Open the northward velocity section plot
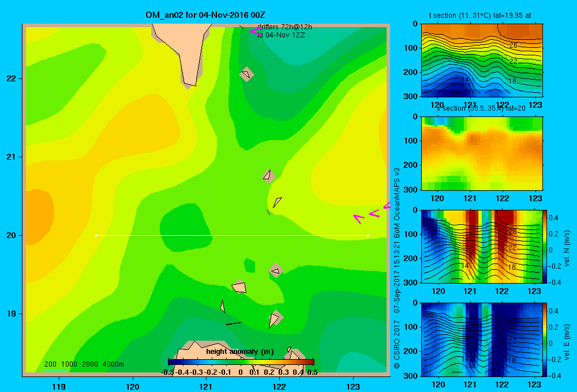Screen dimensions: 577x392 [x=481, y=246]
